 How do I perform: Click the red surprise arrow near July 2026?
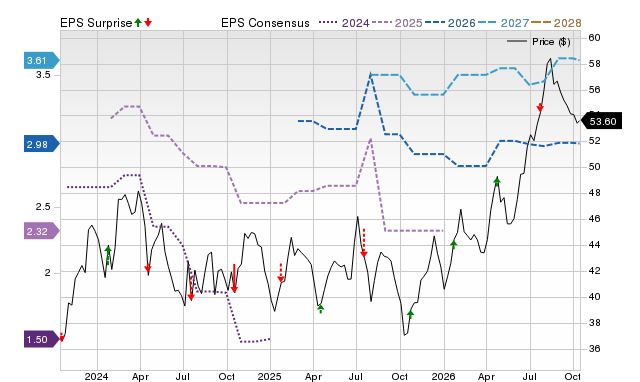tap(540, 108)
